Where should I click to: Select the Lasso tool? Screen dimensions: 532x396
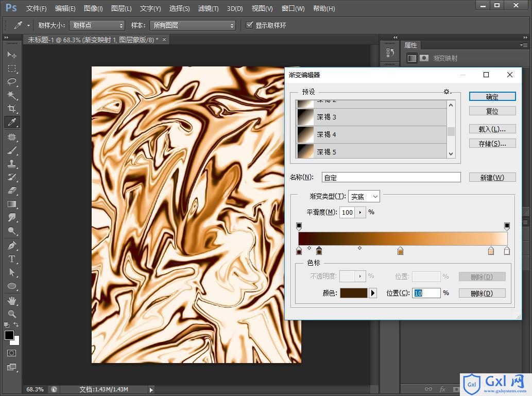pyautogui.click(x=11, y=82)
